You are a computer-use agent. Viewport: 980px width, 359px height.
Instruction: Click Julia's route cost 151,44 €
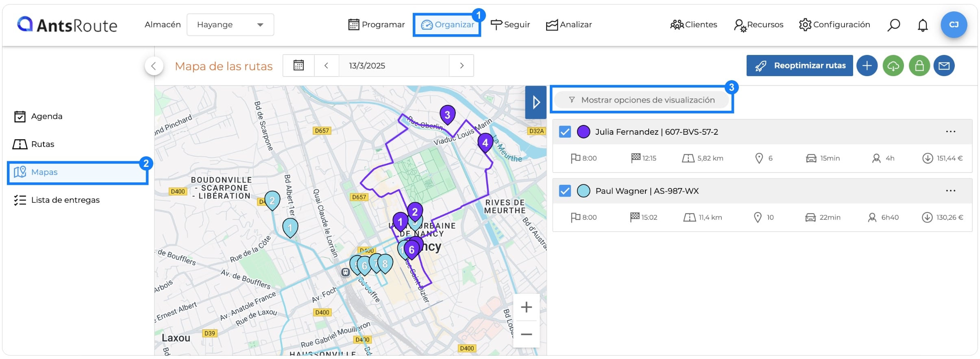coord(943,158)
